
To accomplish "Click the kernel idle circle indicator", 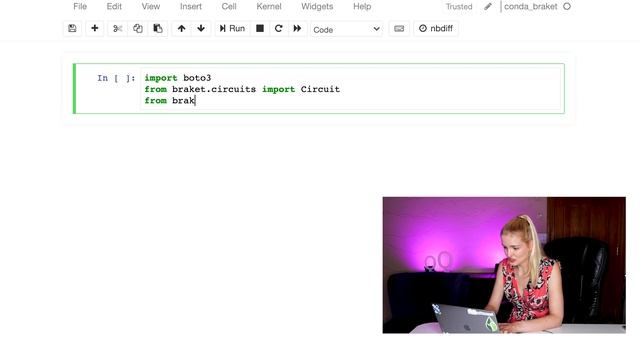I will point(567,7).
